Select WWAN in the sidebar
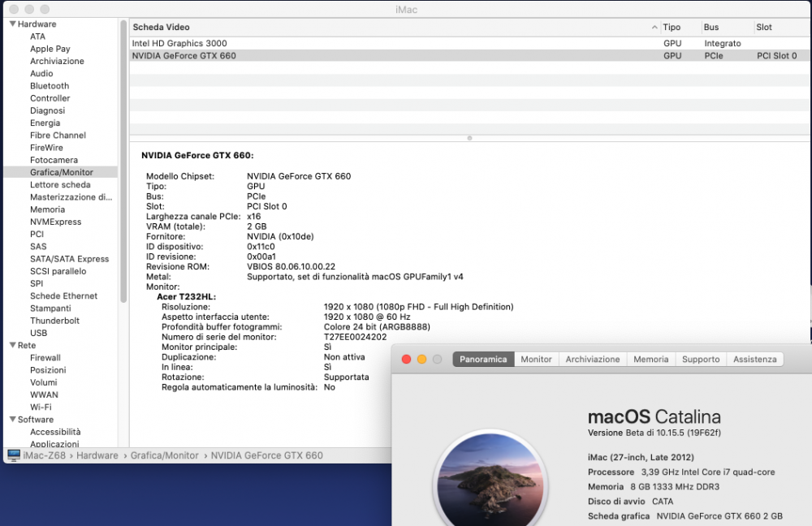812x526 pixels. [x=44, y=395]
